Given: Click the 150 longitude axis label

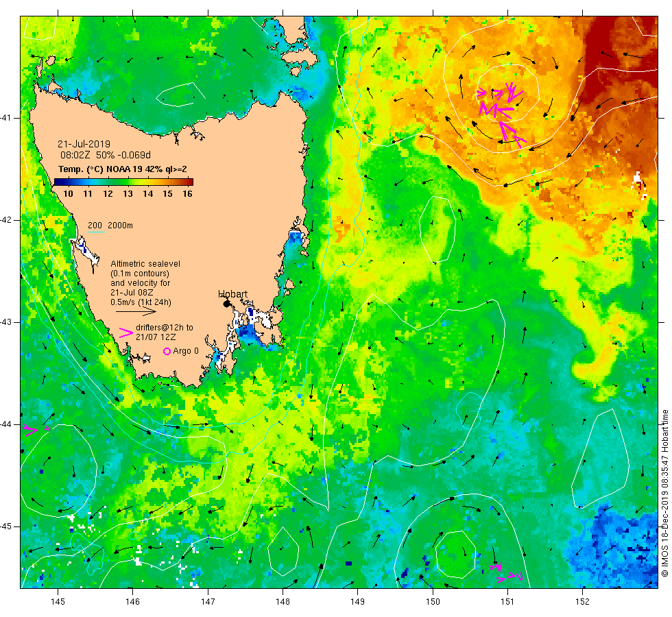Looking at the screenshot, I should (433, 602).
